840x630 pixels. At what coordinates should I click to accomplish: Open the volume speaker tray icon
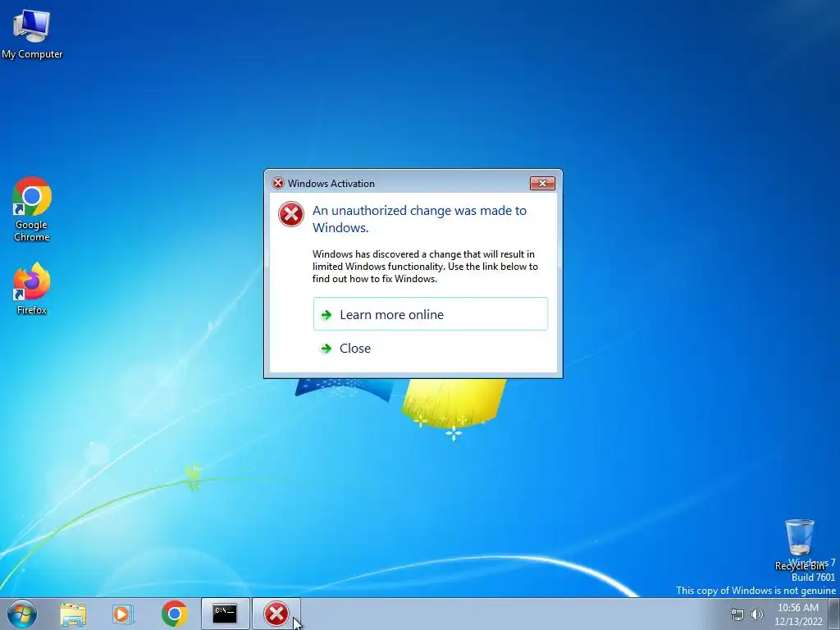point(757,614)
